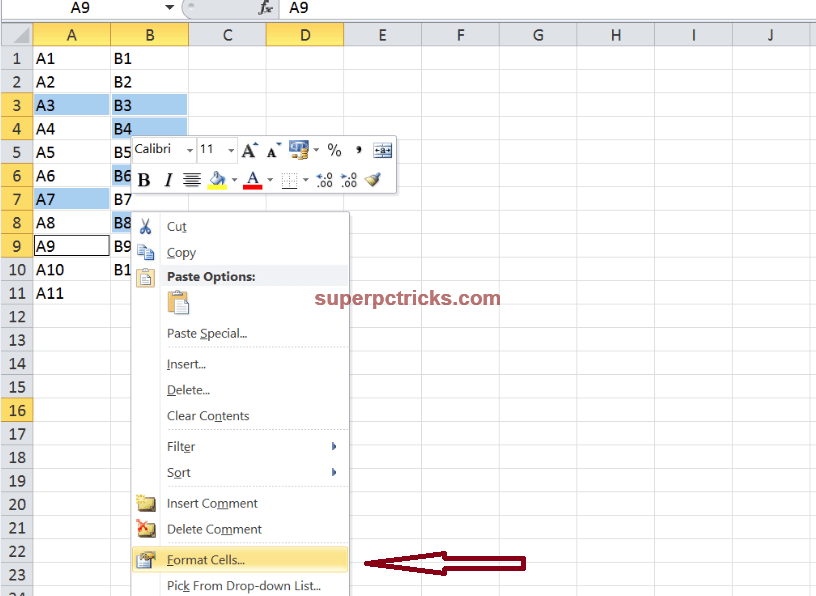
Task: Click the Delete Comment icon
Action: pyautogui.click(x=146, y=528)
